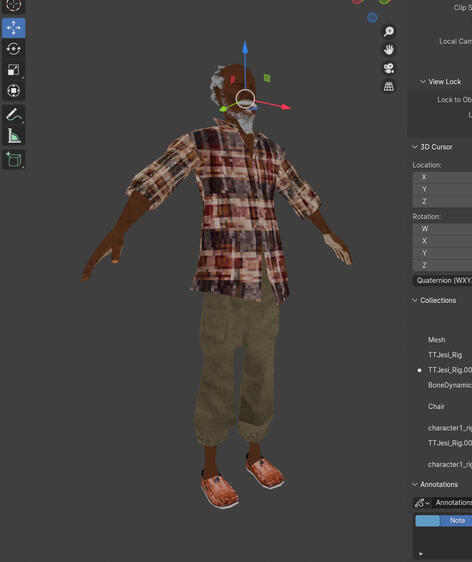Select the Scale tool
472x562 pixels.
14,70
